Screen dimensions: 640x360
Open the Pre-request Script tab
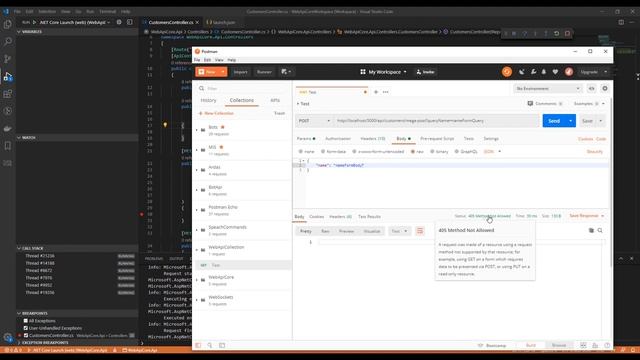pos(437,139)
